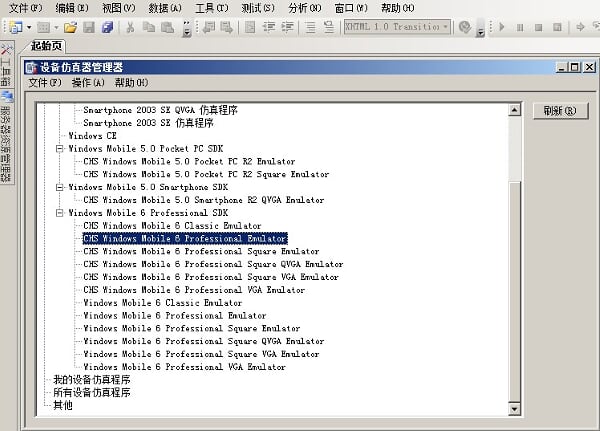Select Smartphone 2003 SE 仿真程序 item

point(148,123)
